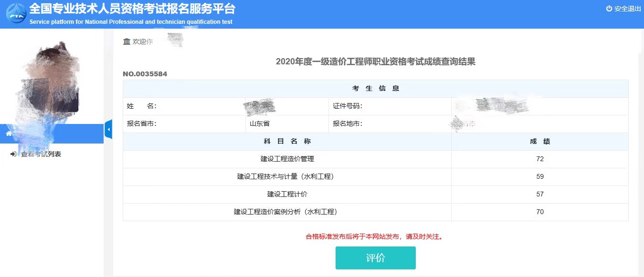Viewport: 644px width, 277px height.
Task: Select the 科目名称 table header
Action: click(x=286, y=141)
